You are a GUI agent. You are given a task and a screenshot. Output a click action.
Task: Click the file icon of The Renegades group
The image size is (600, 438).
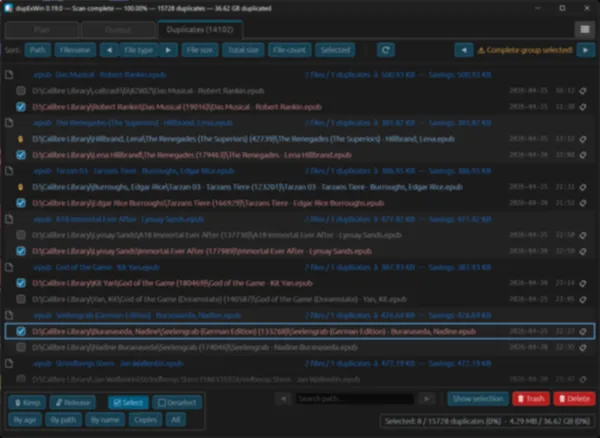[9, 123]
